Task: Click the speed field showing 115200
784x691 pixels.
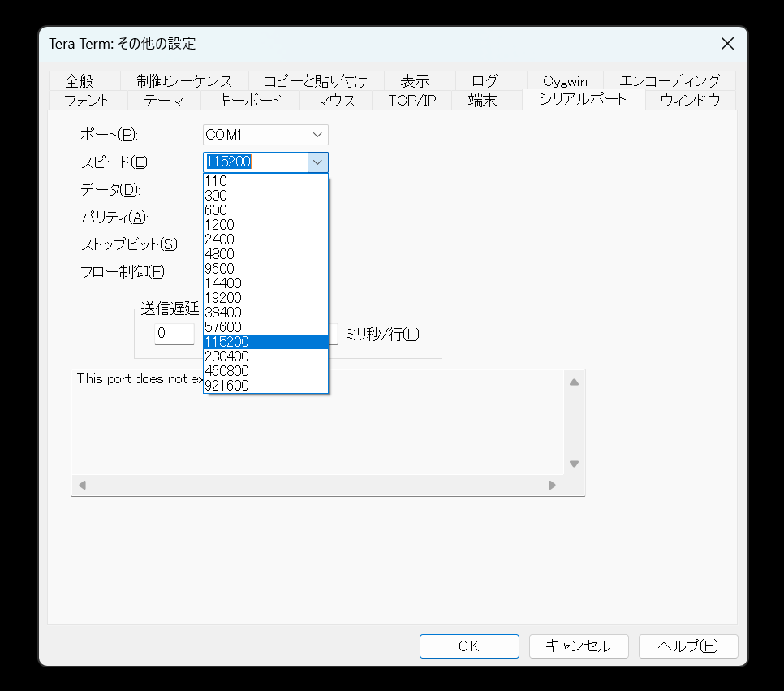Action: click(x=256, y=162)
